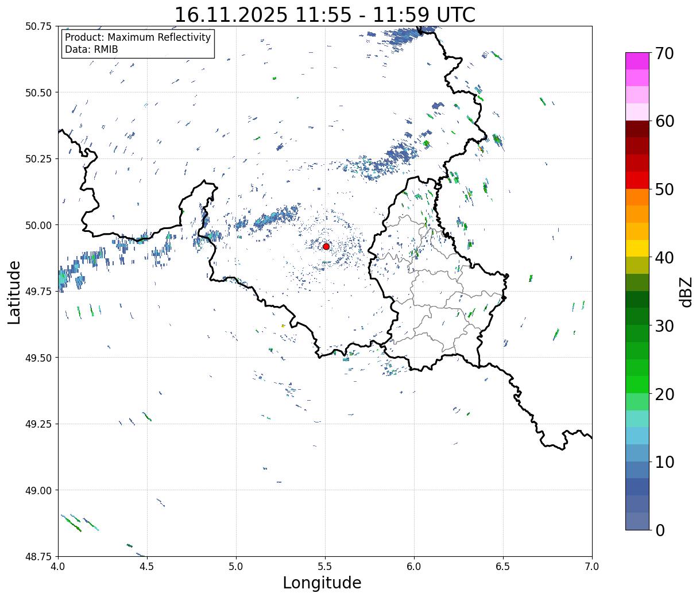Click the colorbar tick label 60

[664, 121]
